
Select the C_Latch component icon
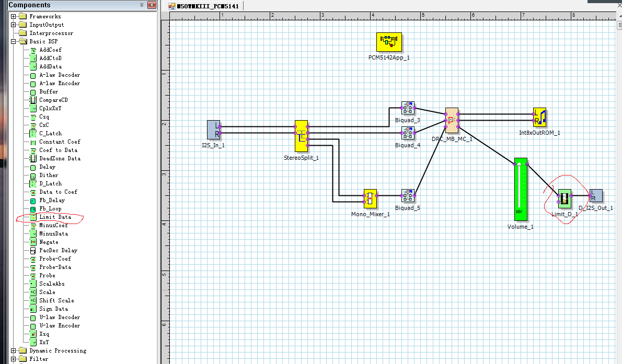33,134
